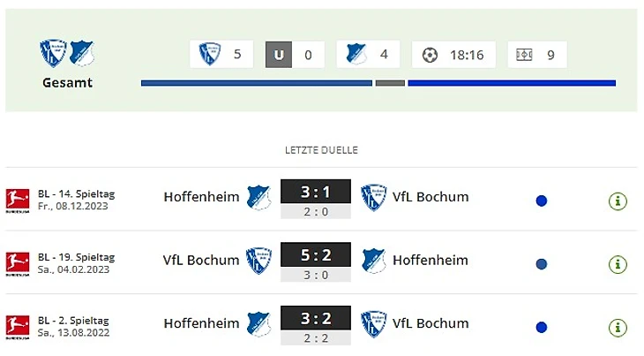Click soccer ball goals icon 18:16
The height and width of the screenshot is (356, 644).
coord(430,55)
